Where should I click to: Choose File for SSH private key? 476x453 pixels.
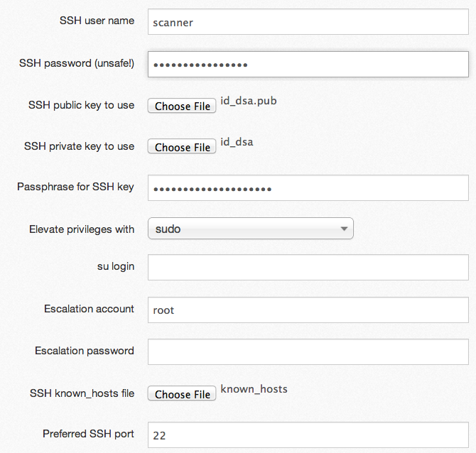click(x=182, y=147)
